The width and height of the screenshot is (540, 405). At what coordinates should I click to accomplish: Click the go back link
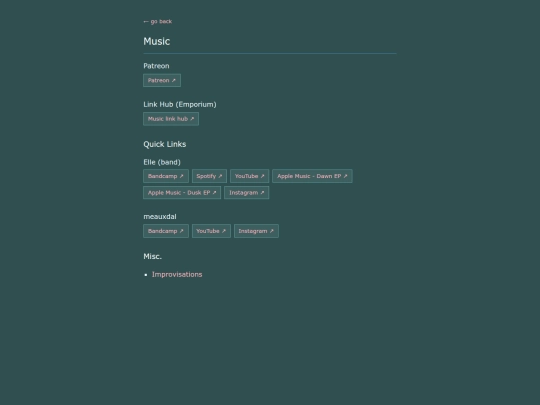click(x=157, y=21)
